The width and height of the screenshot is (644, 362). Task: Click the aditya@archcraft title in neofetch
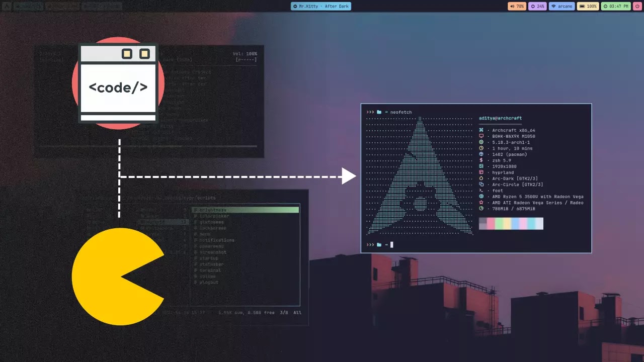point(500,118)
